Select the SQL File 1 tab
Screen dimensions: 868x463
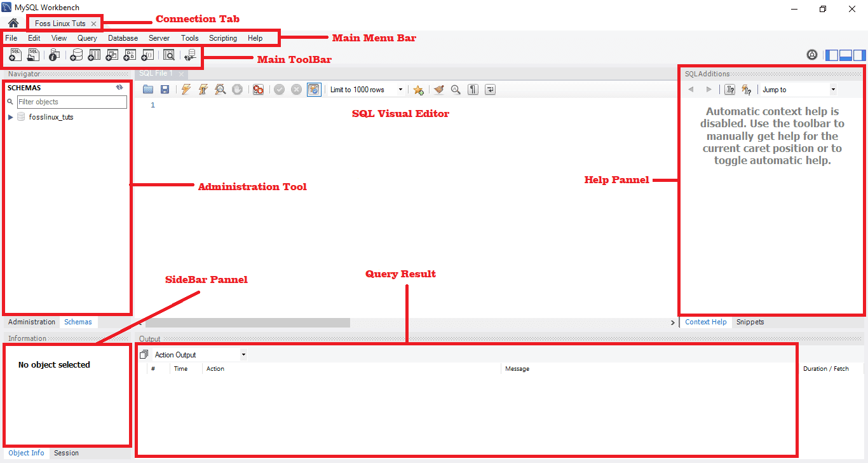pyautogui.click(x=156, y=74)
